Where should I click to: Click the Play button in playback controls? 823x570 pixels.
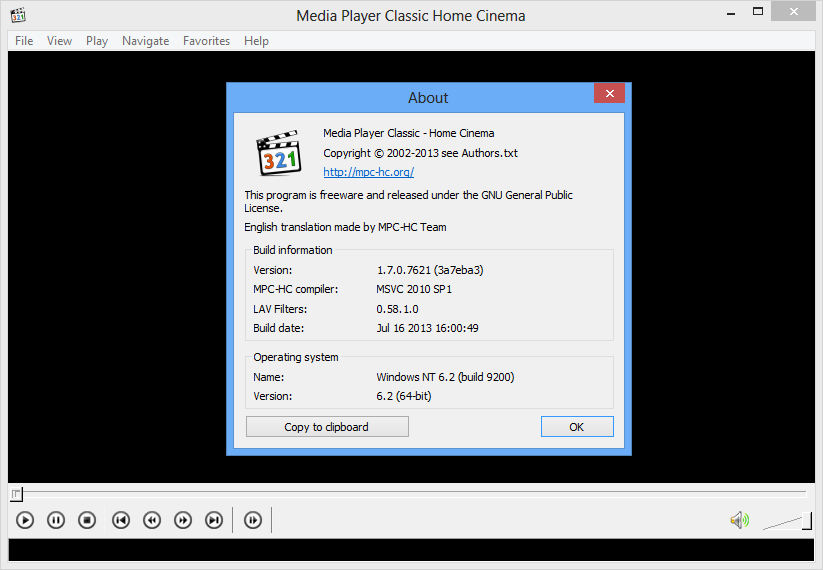[x=25, y=520]
